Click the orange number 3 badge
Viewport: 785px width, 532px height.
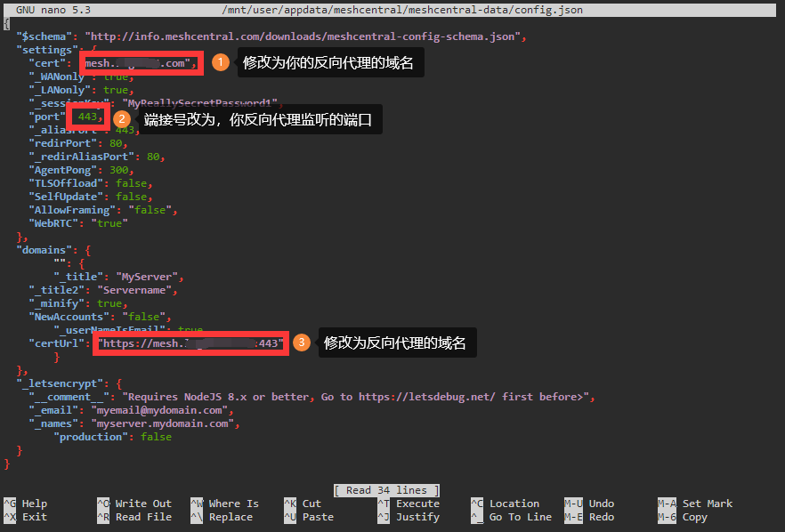[302, 343]
